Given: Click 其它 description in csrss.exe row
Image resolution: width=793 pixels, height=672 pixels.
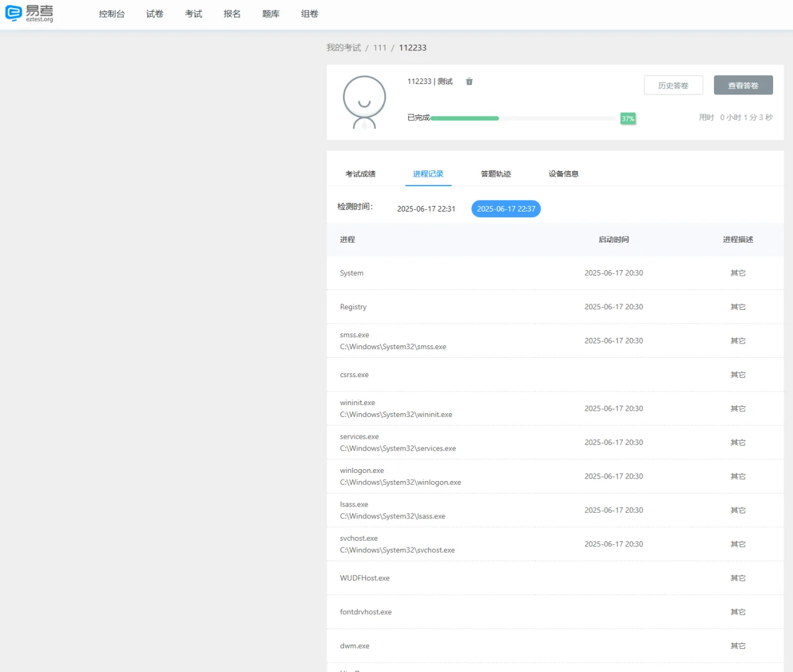Looking at the screenshot, I should 738,375.
